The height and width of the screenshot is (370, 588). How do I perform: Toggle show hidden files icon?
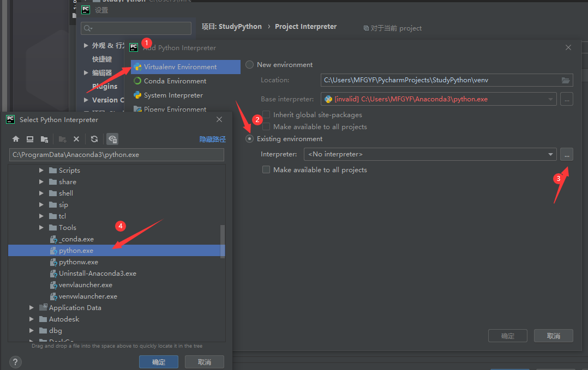tap(112, 139)
